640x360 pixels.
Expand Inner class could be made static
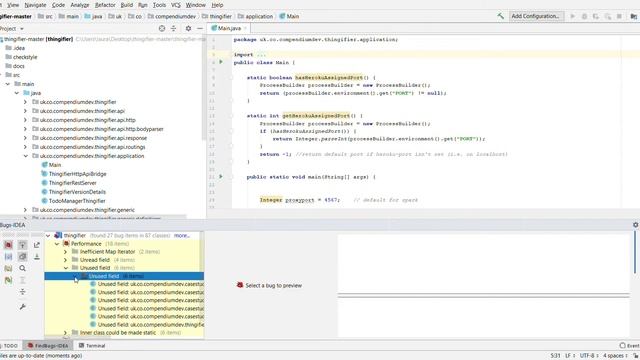pyautogui.click(x=66, y=333)
